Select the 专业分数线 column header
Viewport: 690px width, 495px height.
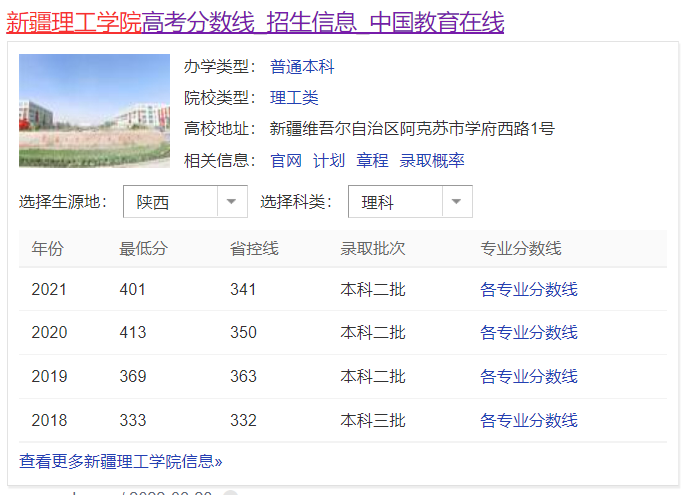coord(521,249)
